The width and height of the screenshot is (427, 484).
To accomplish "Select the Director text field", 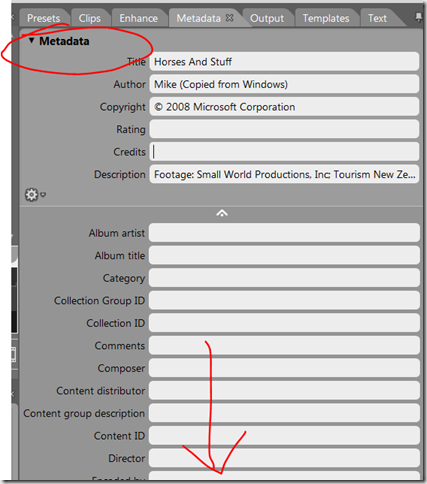I will (284, 458).
